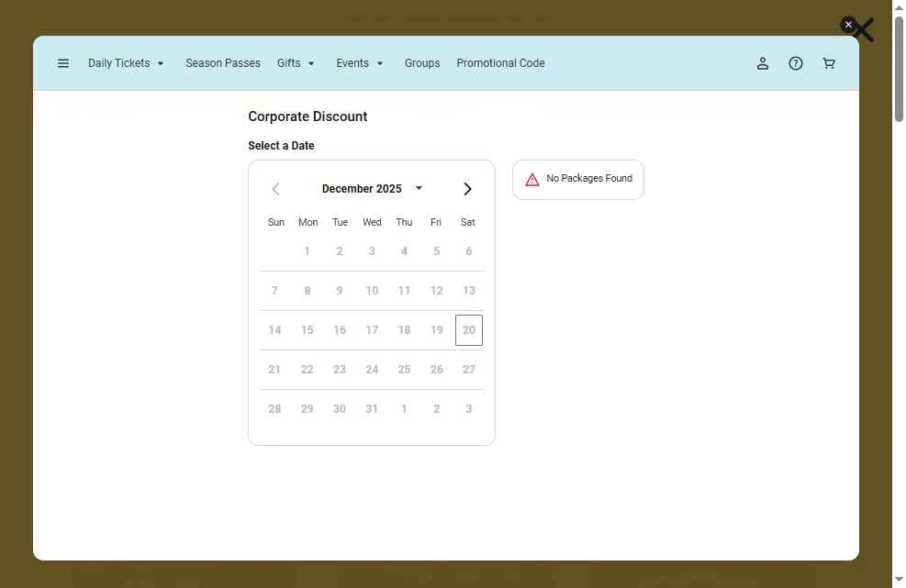Click the Sun weekday header
The height and width of the screenshot is (588, 906).
tap(275, 222)
